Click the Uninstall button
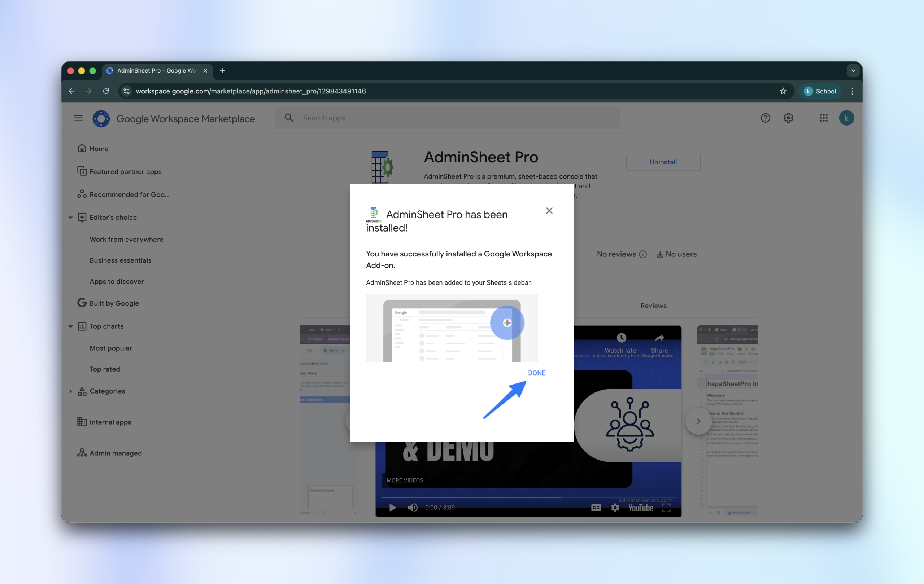Image resolution: width=924 pixels, height=584 pixels. tap(663, 162)
